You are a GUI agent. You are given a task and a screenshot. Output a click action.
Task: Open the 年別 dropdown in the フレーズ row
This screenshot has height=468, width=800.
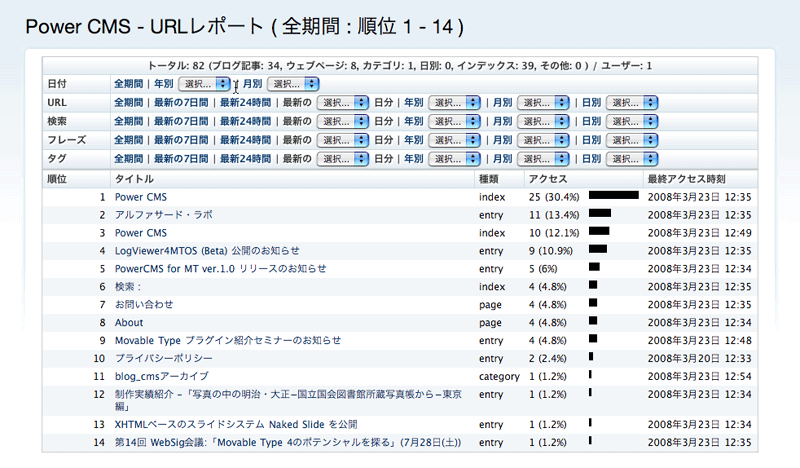pos(454,140)
